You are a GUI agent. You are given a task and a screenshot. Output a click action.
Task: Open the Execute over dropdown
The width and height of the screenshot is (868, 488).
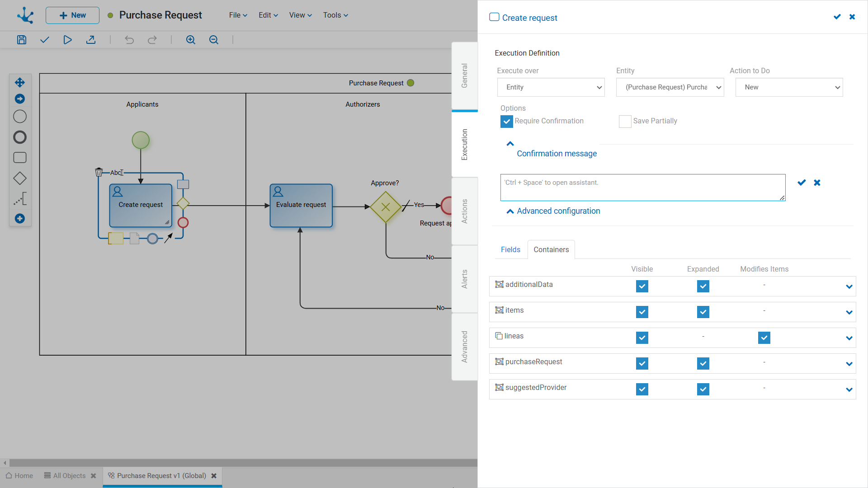(x=551, y=87)
